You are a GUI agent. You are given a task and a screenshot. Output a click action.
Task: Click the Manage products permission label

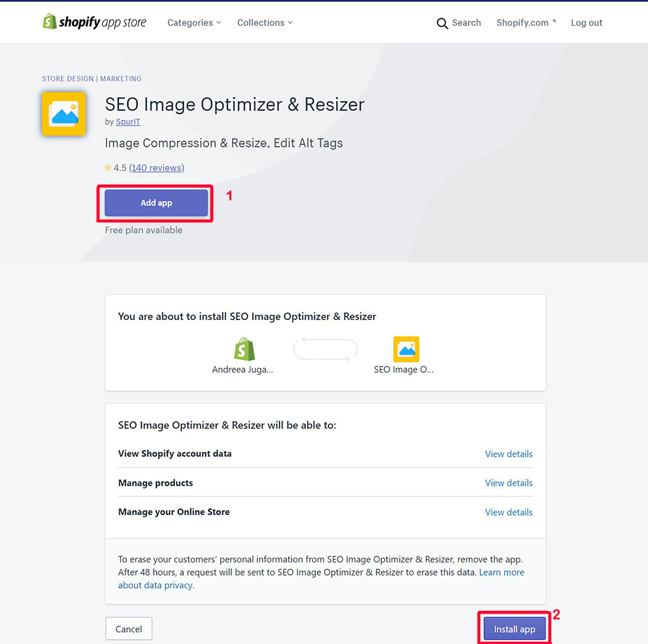point(156,483)
